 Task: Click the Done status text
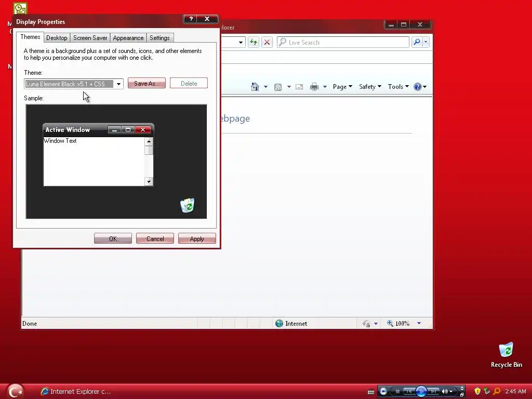click(x=30, y=323)
